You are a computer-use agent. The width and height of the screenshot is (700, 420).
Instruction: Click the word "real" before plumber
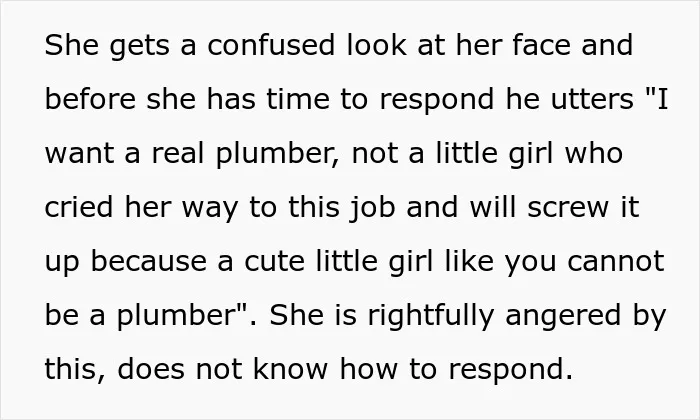[x=178, y=154]
